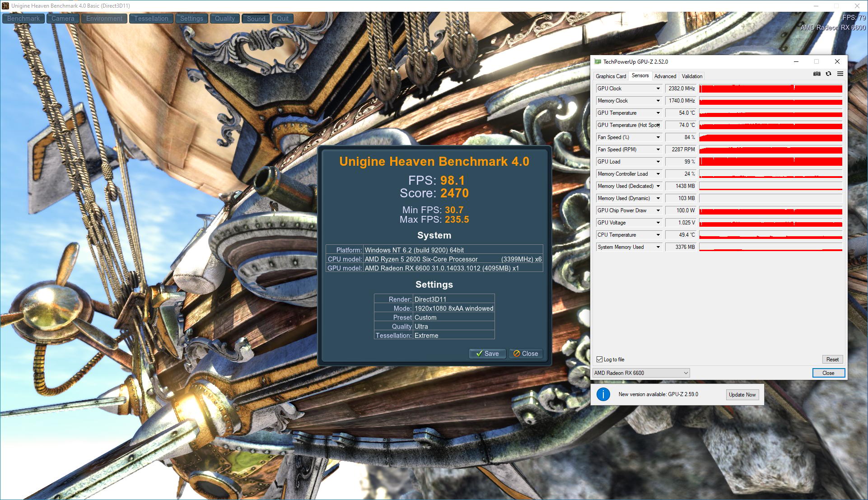This screenshot has height=500, width=868.
Task: Toggle the Log to file checkbox
Action: [599, 360]
